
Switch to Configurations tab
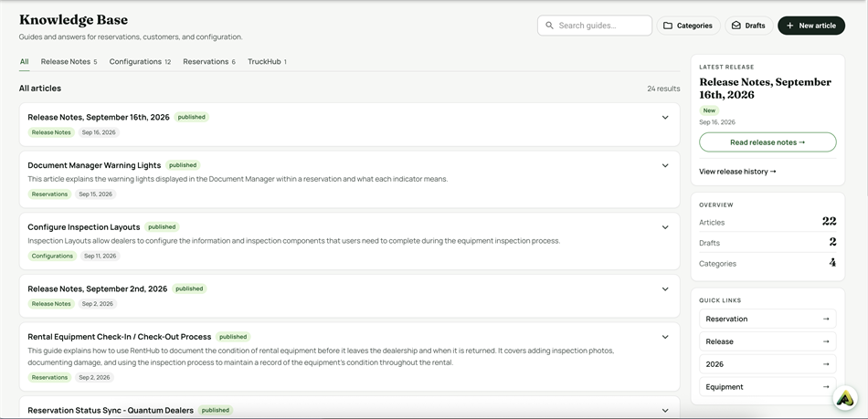point(140,61)
